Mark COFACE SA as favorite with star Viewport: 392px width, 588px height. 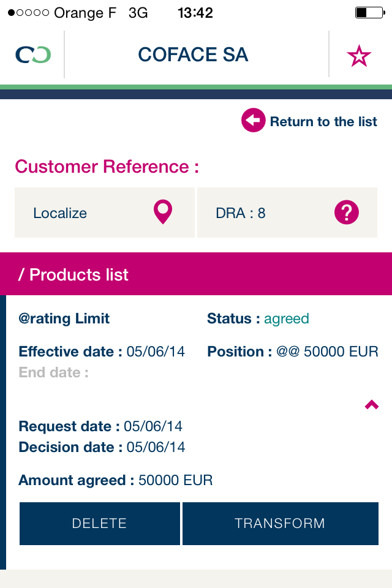pyautogui.click(x=359, y=56)
